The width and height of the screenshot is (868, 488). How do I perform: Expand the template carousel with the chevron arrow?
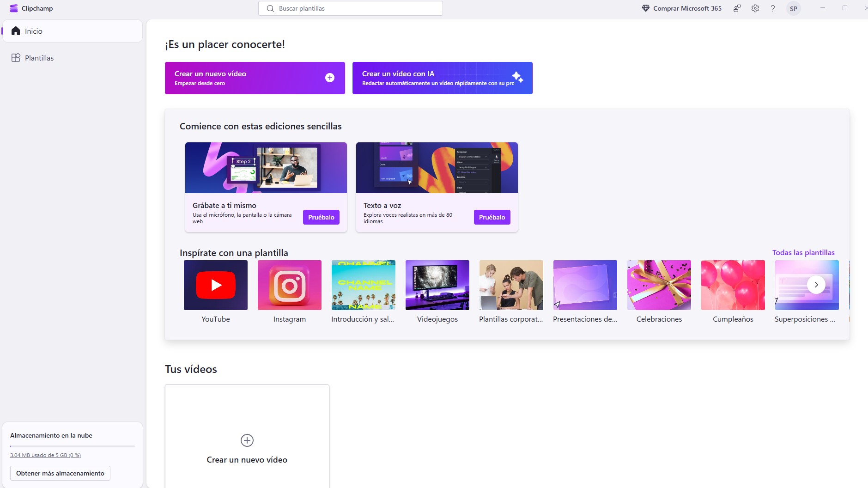point(816,285)
